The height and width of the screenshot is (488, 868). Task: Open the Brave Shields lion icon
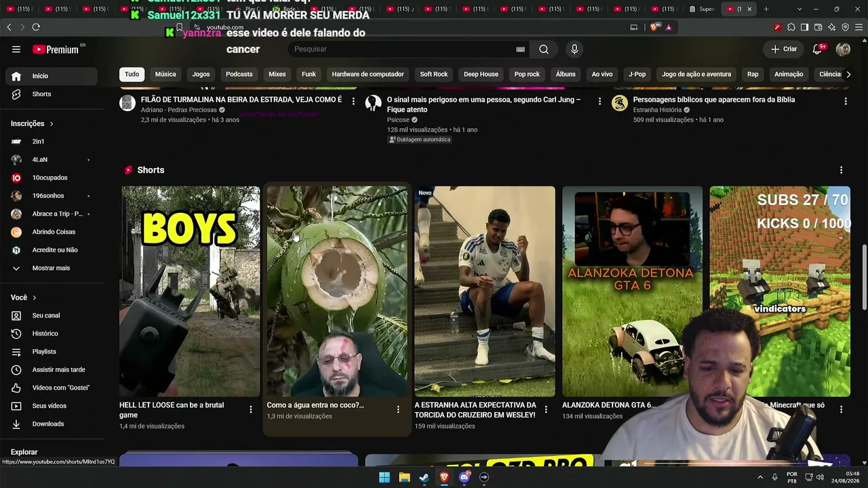click(654, 27)
